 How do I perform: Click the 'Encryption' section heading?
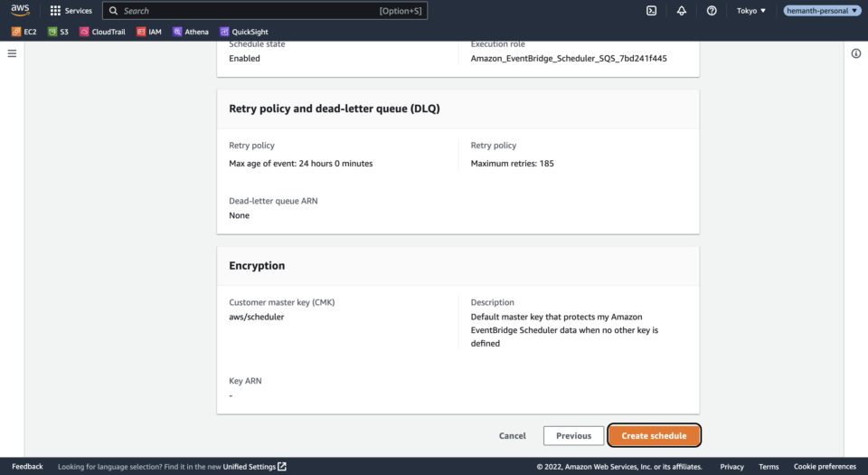[257, 266]
